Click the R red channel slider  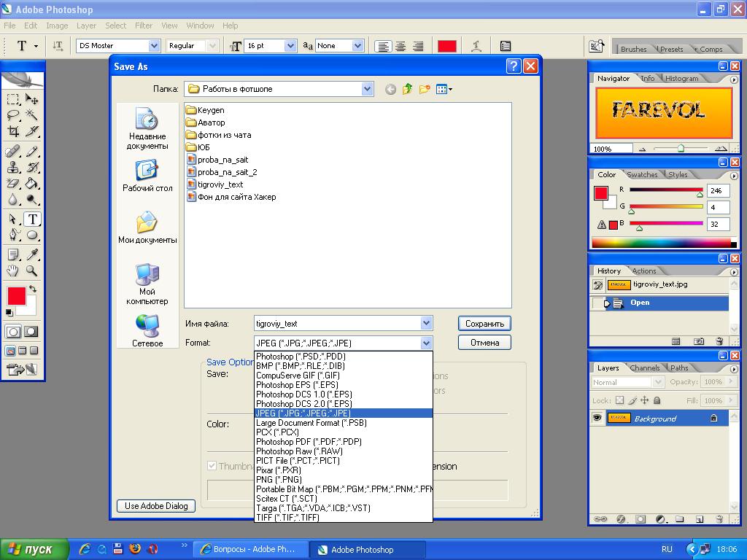pyautogui.click(x=667, y=190)
